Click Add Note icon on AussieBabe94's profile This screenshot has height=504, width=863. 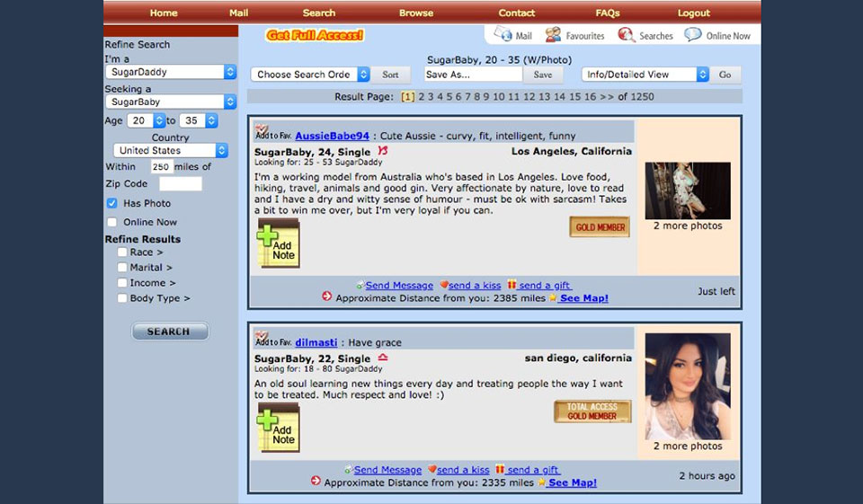coord(278,243)
